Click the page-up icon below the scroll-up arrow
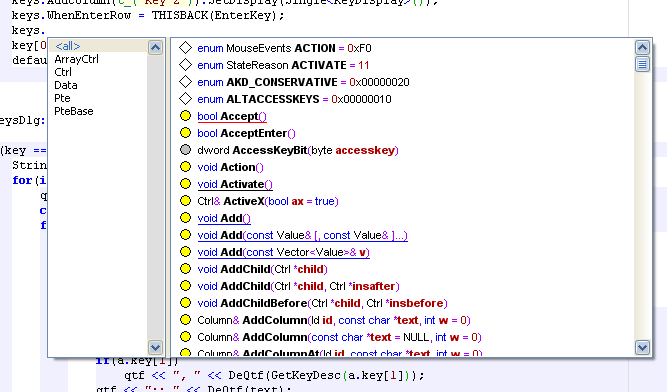Viewport: 667px width, 392px height. 642,64
